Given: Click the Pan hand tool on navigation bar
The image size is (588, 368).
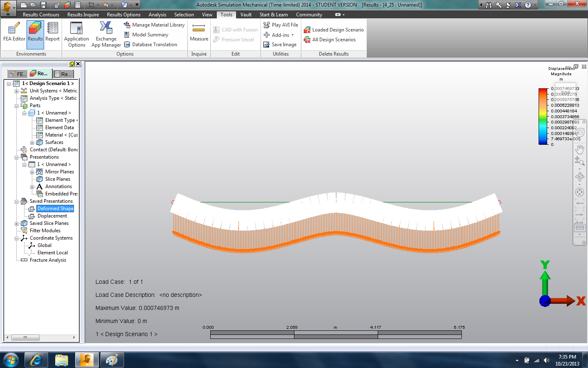Looking at the screenshot, I should pyautogui.click(x=579, y=149).
